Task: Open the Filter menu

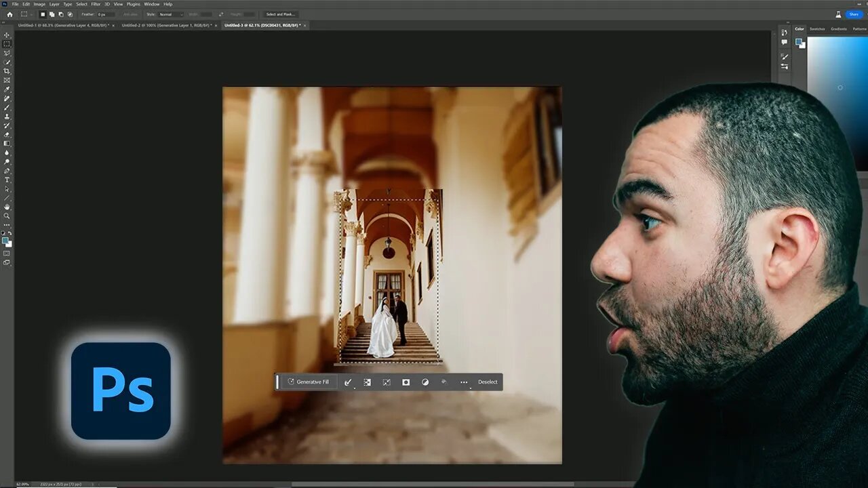Action: tap(96, 4)
